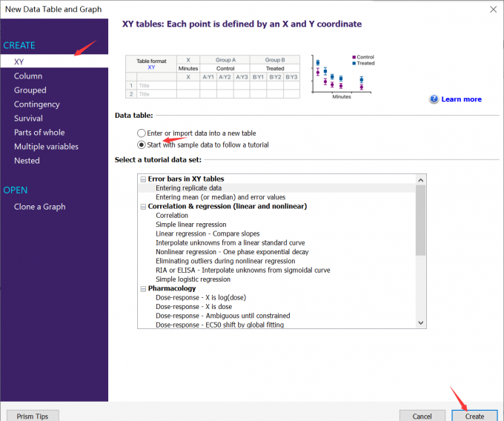Select Enter or import data radio button

(x=141, y=133)
